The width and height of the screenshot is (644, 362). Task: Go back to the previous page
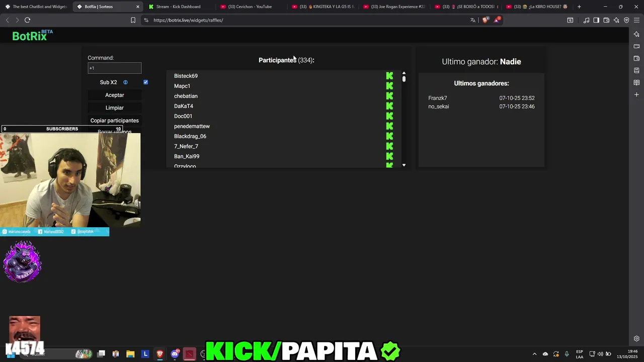7,20
